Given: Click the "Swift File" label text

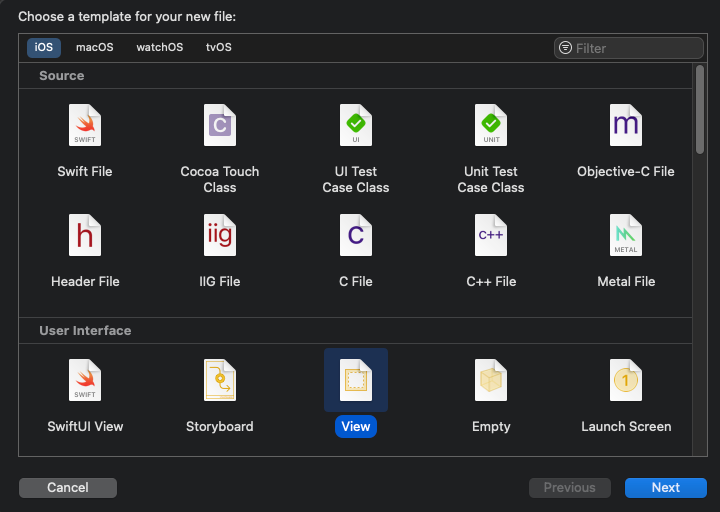Looking at the screenshot, I should coord(85,171).
